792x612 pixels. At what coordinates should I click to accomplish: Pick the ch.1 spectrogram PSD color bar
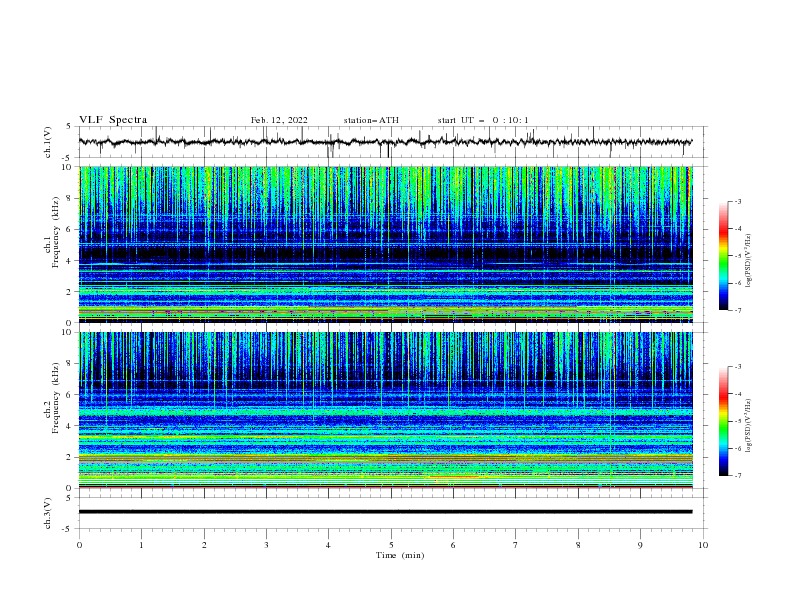724,256
